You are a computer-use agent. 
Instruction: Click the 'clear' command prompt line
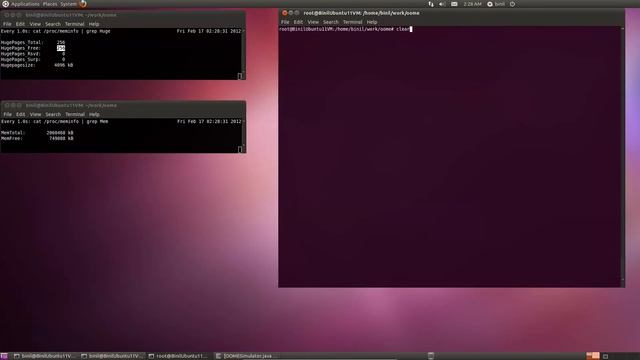[x=346, y=29]
